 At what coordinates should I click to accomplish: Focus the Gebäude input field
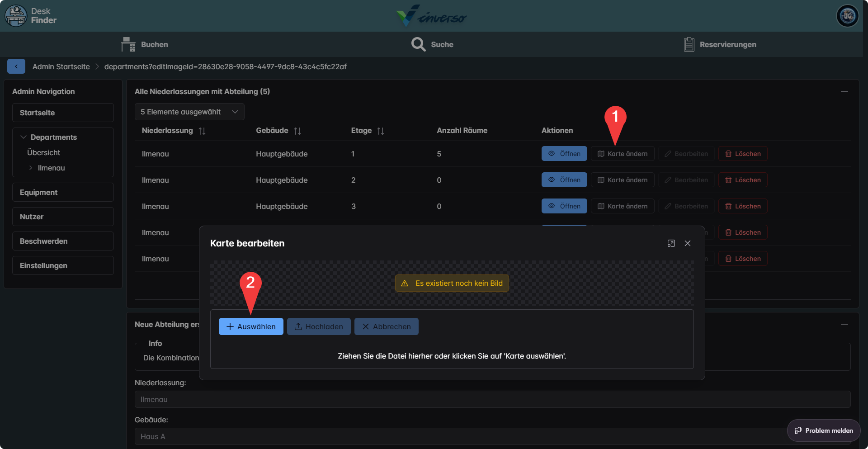[493, 436]
